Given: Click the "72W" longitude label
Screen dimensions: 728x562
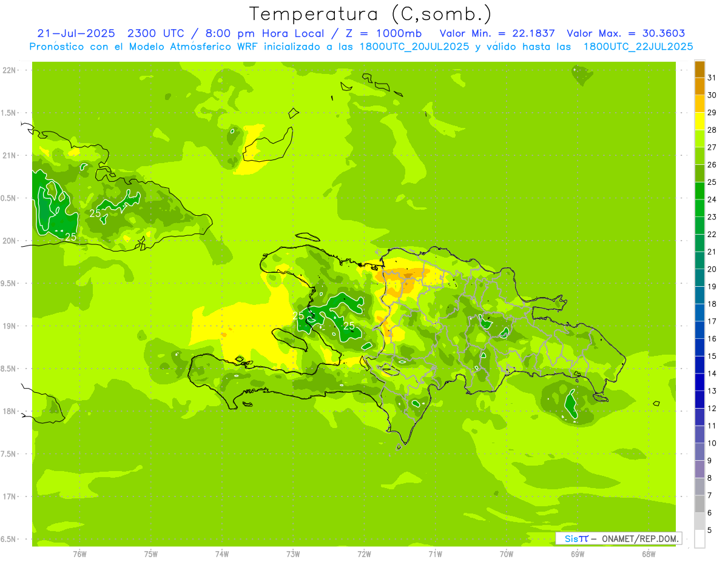Looking at the screenshot, I should (x=364, y=554).
